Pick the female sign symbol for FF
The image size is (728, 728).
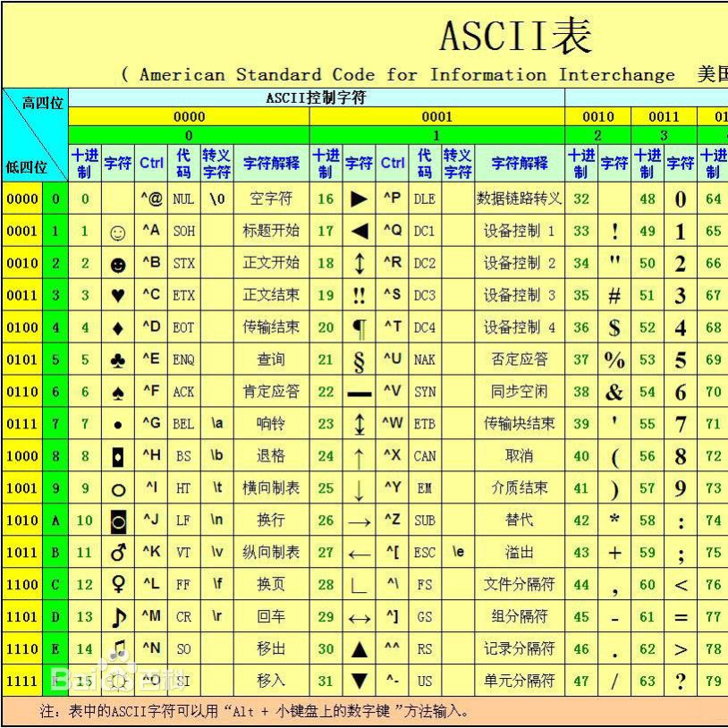[x=117, y=585]
